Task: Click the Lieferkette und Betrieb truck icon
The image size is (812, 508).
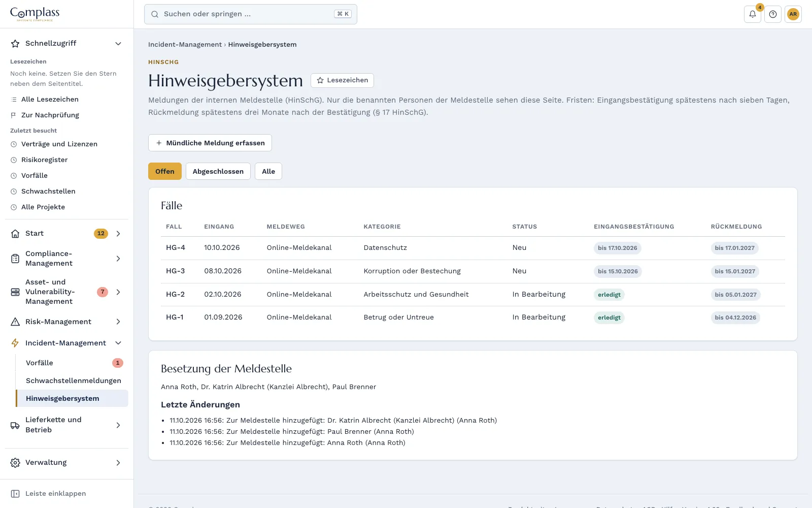Action: (x=15, y=425)
